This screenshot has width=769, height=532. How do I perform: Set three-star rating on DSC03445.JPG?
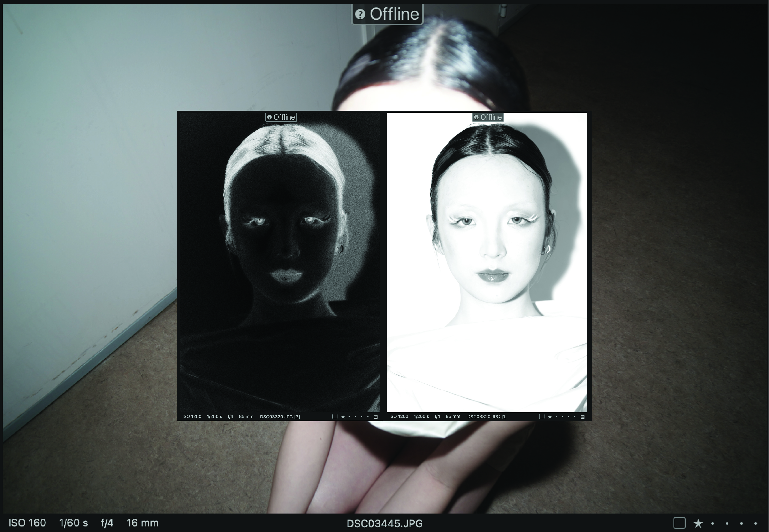(727, 523)
